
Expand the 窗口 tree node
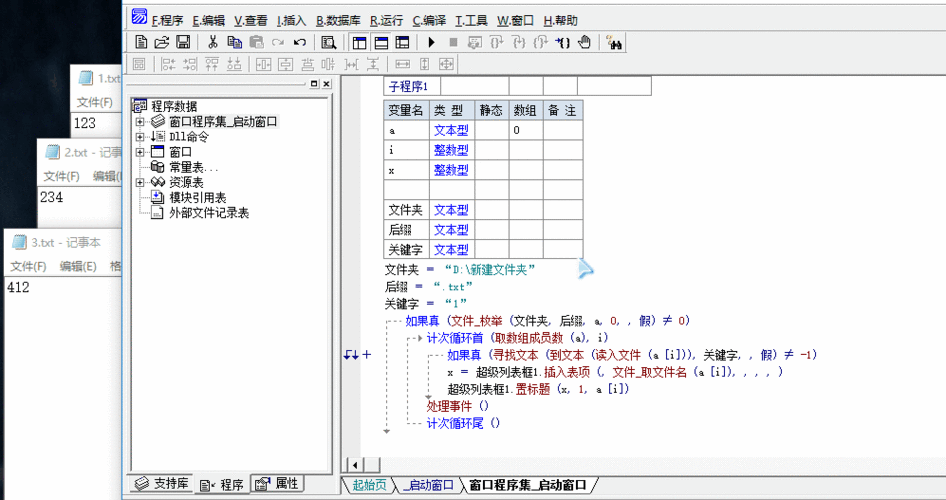coord(140,152)
